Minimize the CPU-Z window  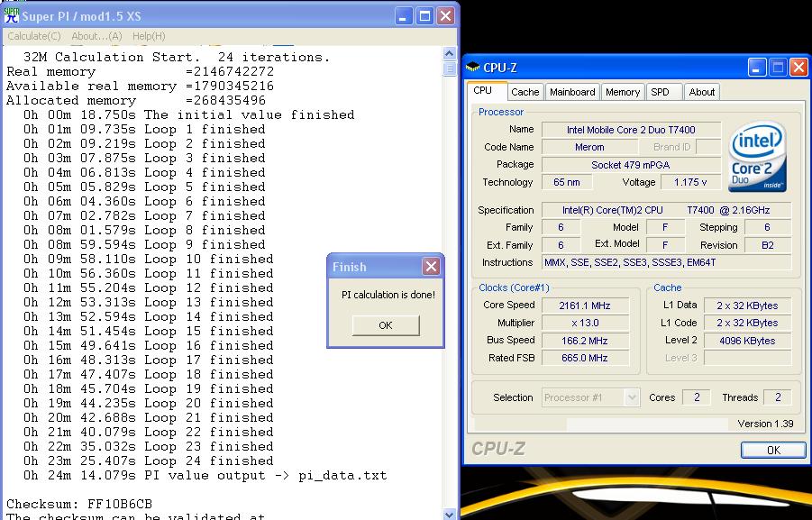coord(757,68)
